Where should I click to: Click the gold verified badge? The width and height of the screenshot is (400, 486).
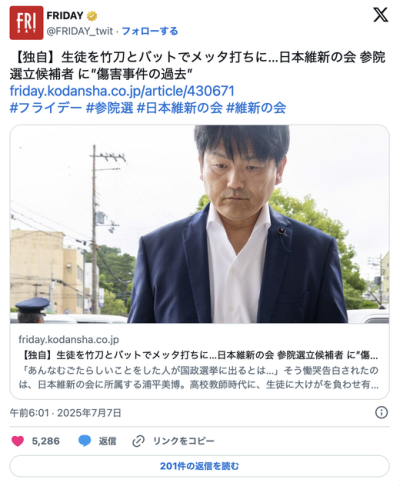[x=92, y=16]
